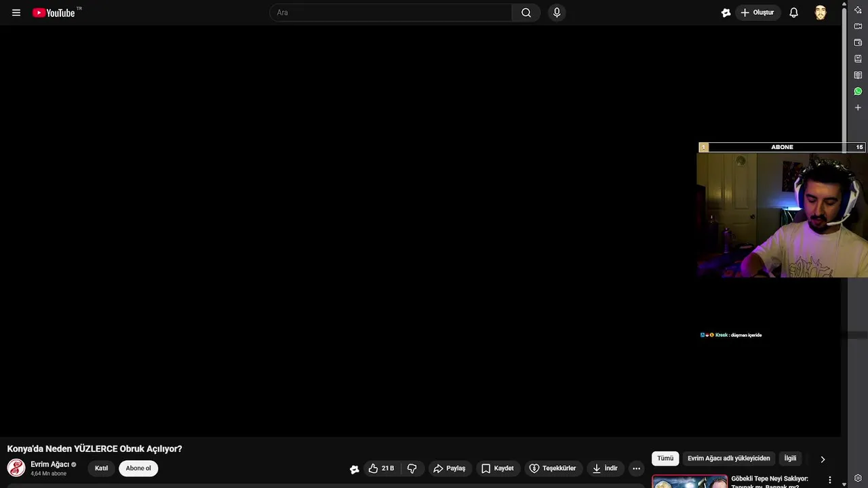Click the 4,64 Mn abone subscriber count
This screenshot has height=488, width=868.
click(x=48, y=474)
